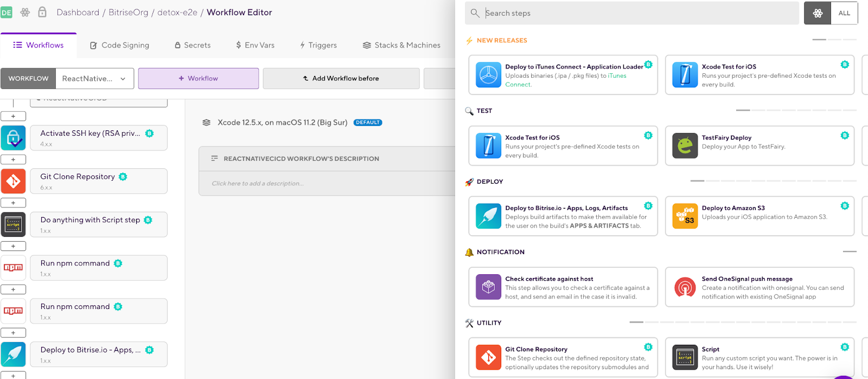Add step between SSH key and Git Clone
Screen dimensions: 868x379
14,160
